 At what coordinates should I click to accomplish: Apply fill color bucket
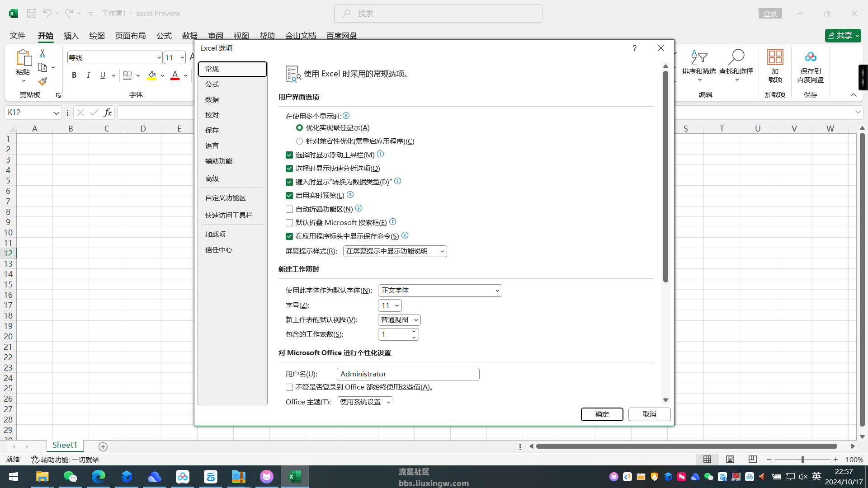click(152, 75)
